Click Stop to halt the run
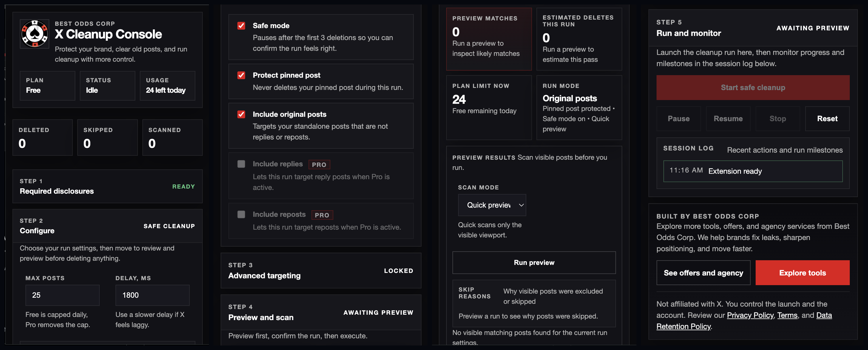The width and height of the screenshot is (868, 350). pyautogui.click(x=778, y=118)
